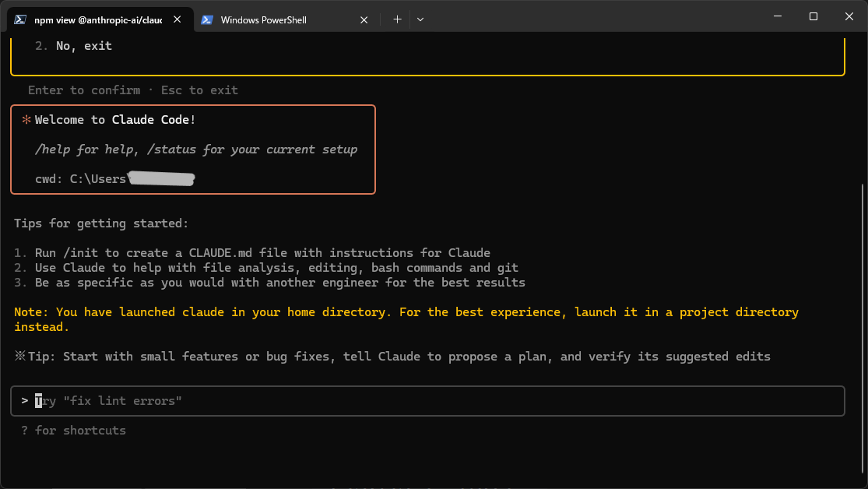868x489 pixels.
Task: Click tip about file analysis and git
Action: click(x=265, y=268)
